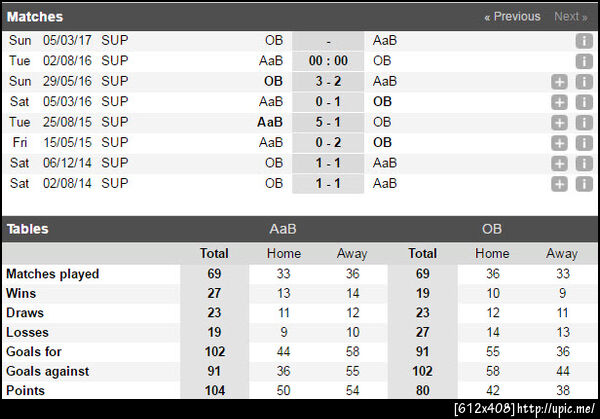Screen dimensions: 600x419
Task: Expand the 06/12/14 match details
Action: [560, 163]
